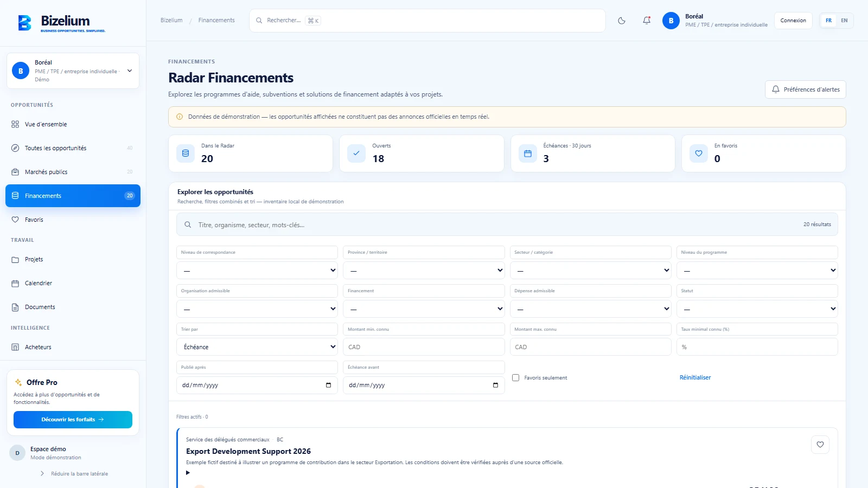Switch language to FR
Viewport: 868px width, 488px height.
828,21
